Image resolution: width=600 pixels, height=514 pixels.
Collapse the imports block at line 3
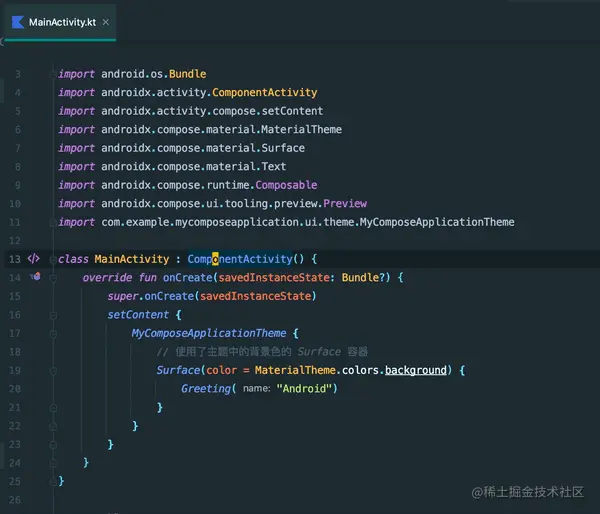[x=53, y=74]
